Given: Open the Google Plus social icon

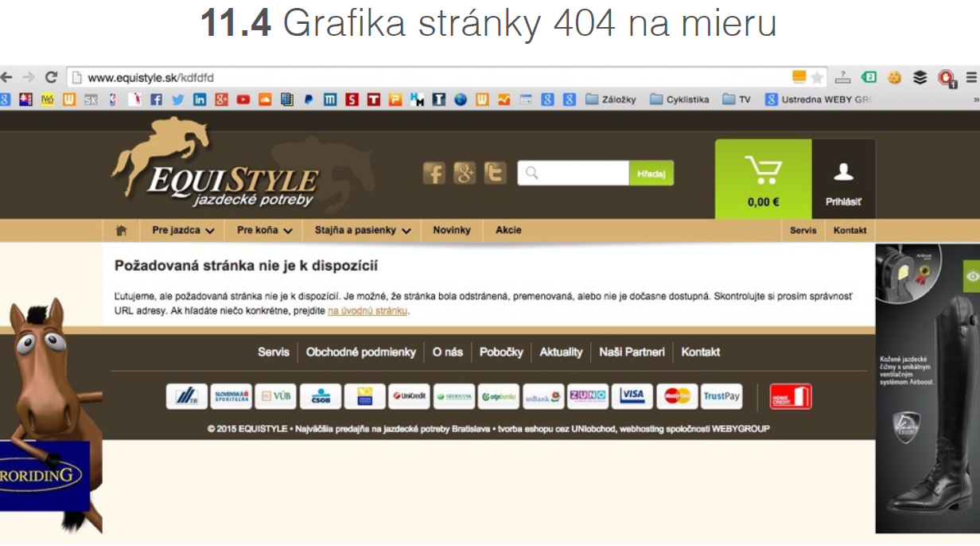Looking at the screenshot, I should click(x=465, y=173).
